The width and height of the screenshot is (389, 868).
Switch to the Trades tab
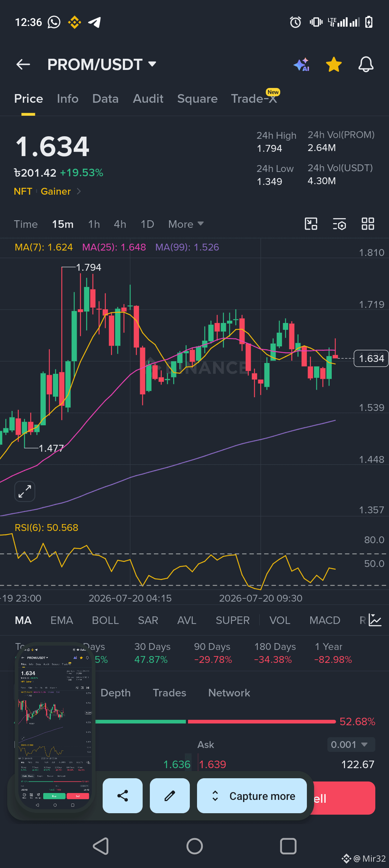(x=169, y=693)
